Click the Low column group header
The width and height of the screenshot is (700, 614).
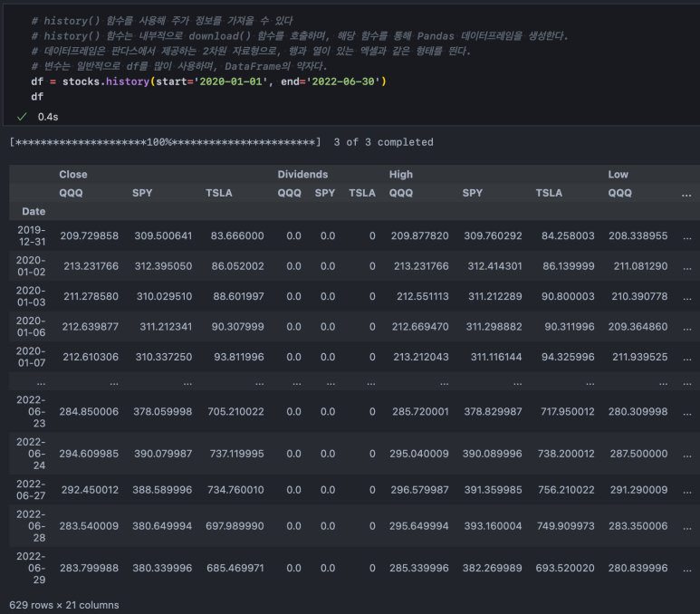point(618,175)
